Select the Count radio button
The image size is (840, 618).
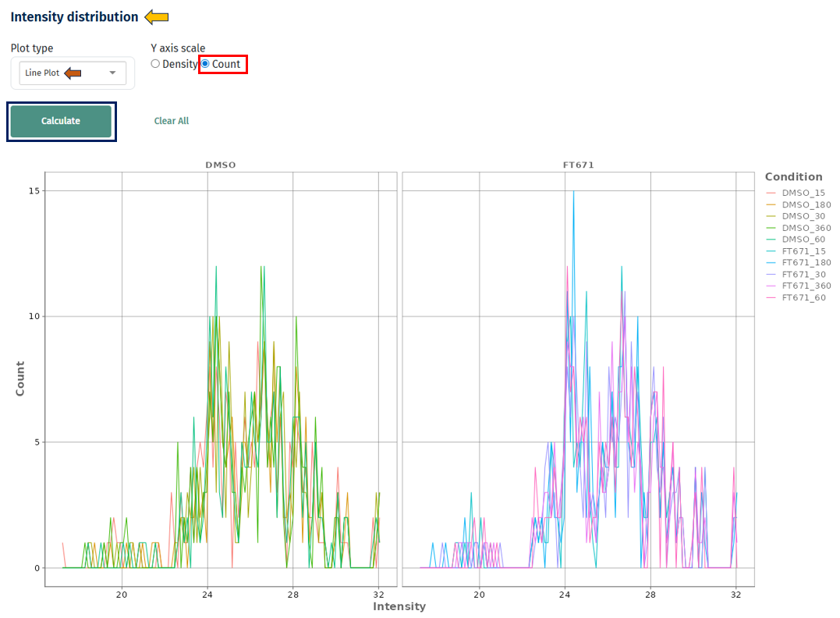tap(203, 64)
